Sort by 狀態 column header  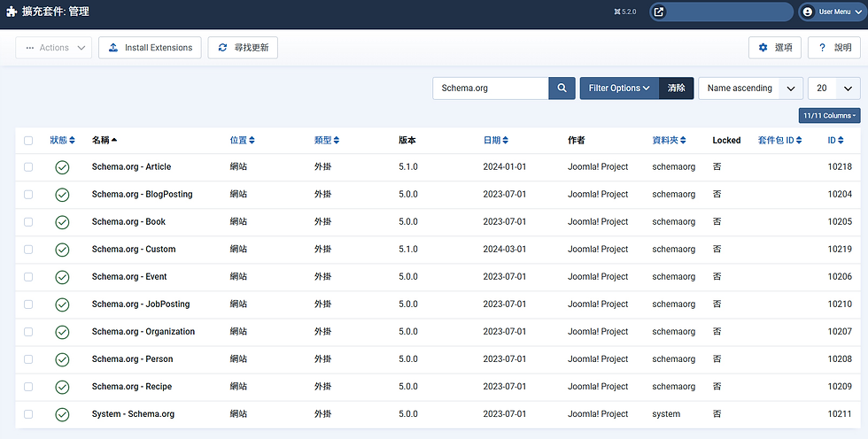click(x=62, y=141)
